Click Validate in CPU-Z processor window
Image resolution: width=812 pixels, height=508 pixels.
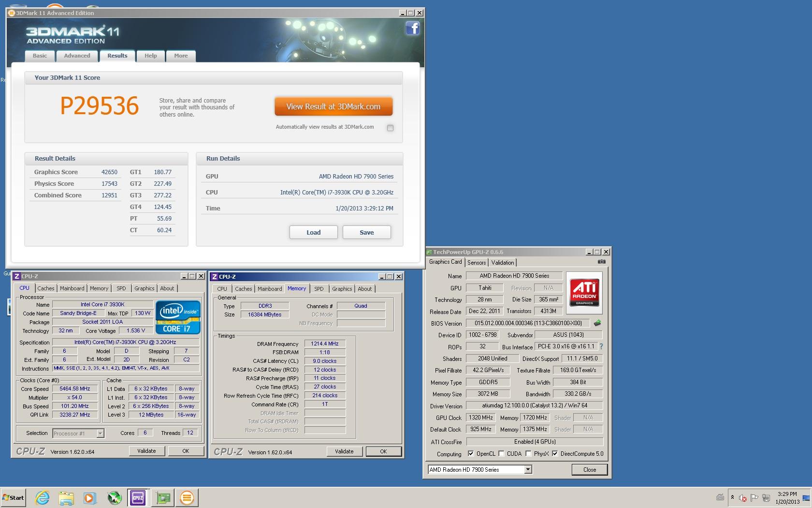pos(146,451)
